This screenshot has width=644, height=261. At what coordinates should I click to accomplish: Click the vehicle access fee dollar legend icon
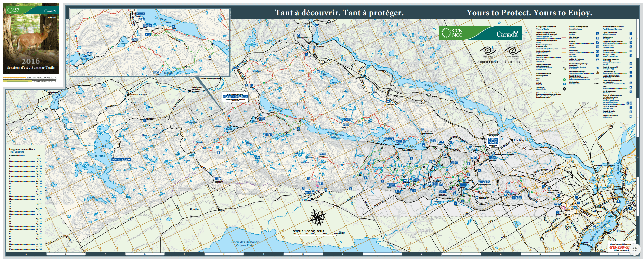coord(631,42)
